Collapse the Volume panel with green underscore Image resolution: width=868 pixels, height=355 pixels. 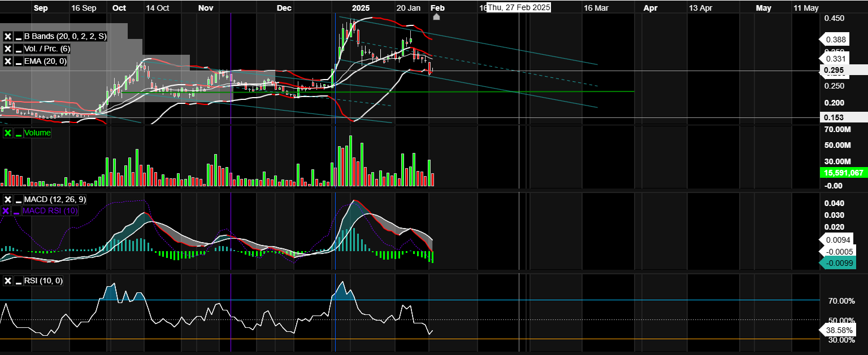[x=19, y=133]
